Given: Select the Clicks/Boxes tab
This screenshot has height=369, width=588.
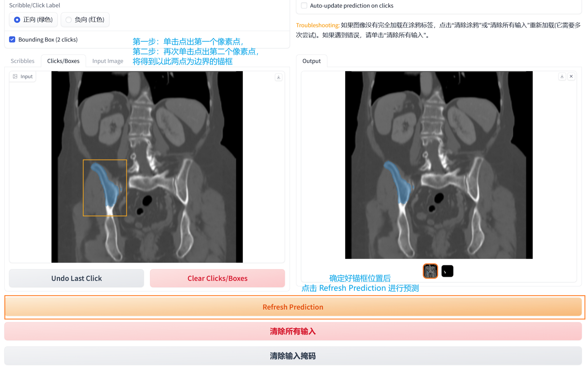Looking at the screenshot, I should 63,61.
